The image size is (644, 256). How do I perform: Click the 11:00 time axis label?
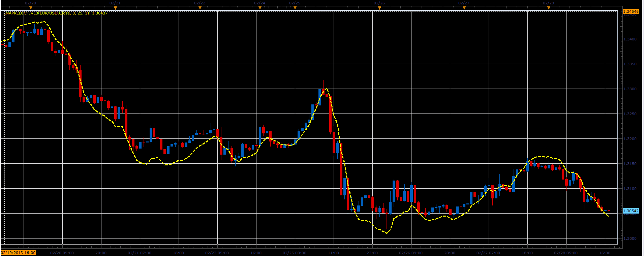click(333, 253)
